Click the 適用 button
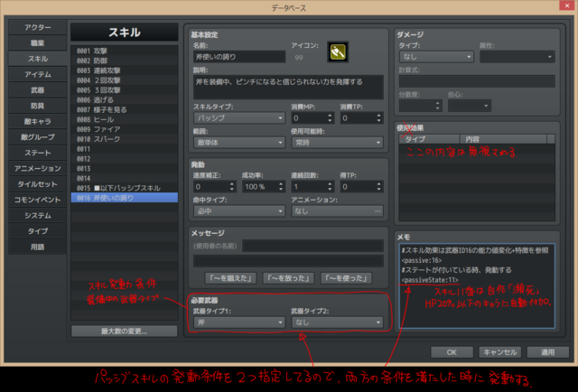The width and height of the screenshot is (578, 392). pos(548,352)
